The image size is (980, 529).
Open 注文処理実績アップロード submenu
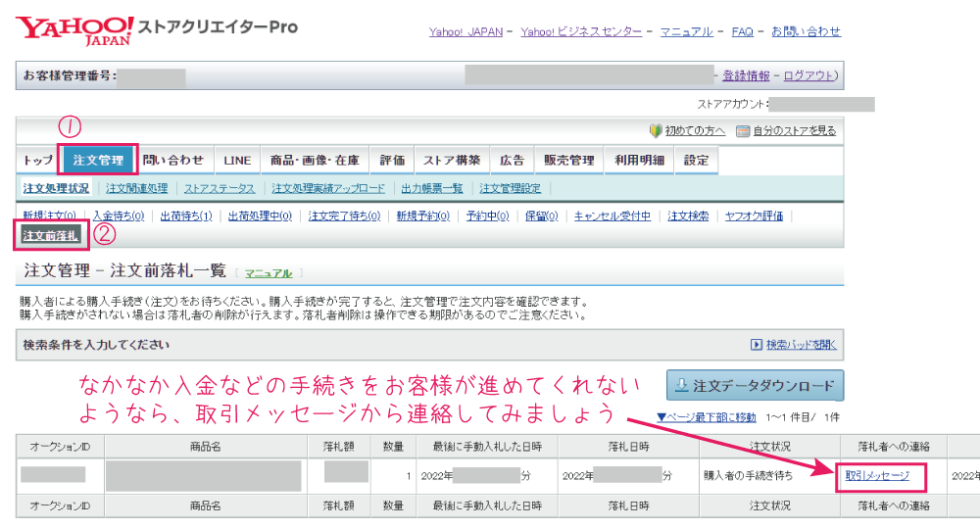pos(328,188)
